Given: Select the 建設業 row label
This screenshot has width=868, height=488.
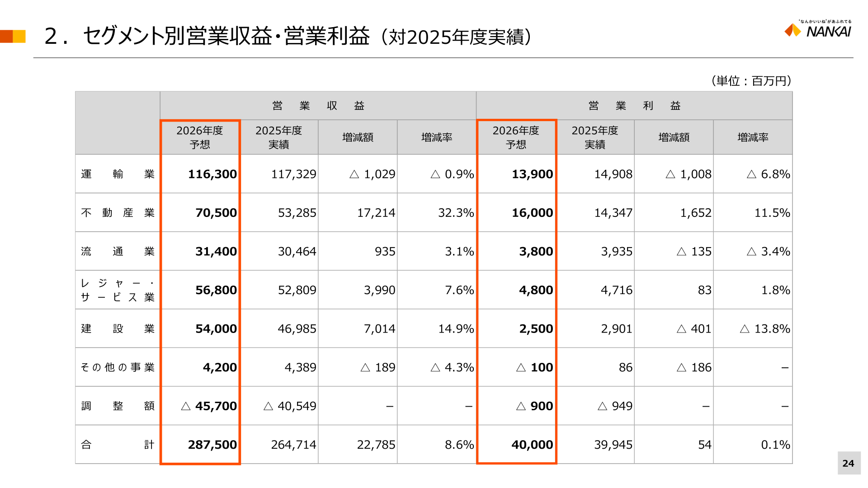Looking at the screenshot, I should click(118, 328).
